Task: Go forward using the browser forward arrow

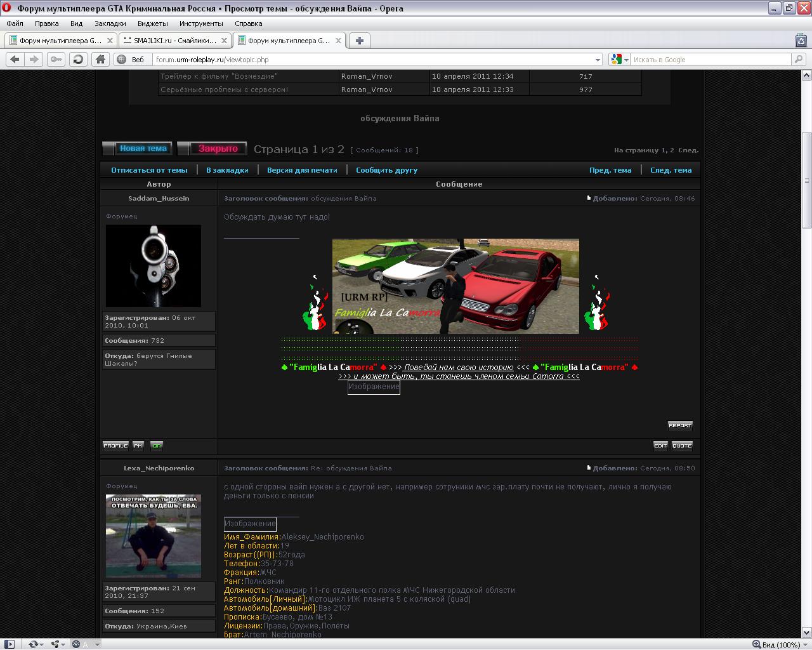Action: [x=34, y=59]
